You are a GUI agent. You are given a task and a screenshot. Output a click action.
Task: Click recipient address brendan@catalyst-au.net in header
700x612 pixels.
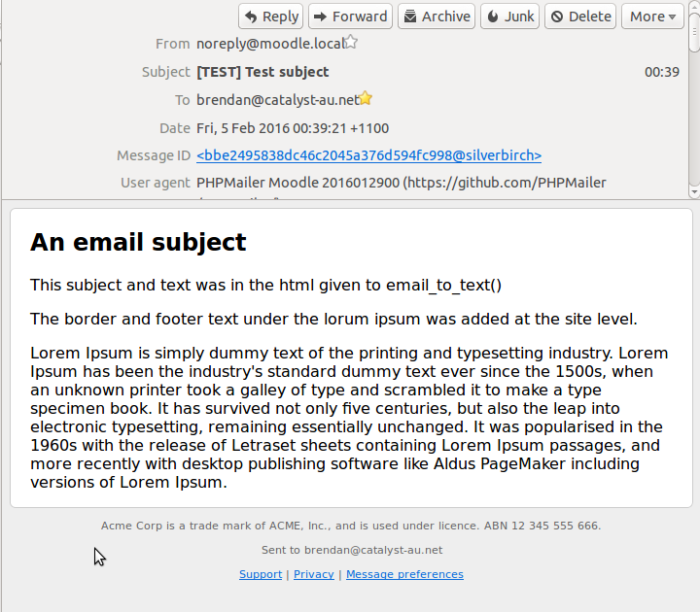coord(278,100)
